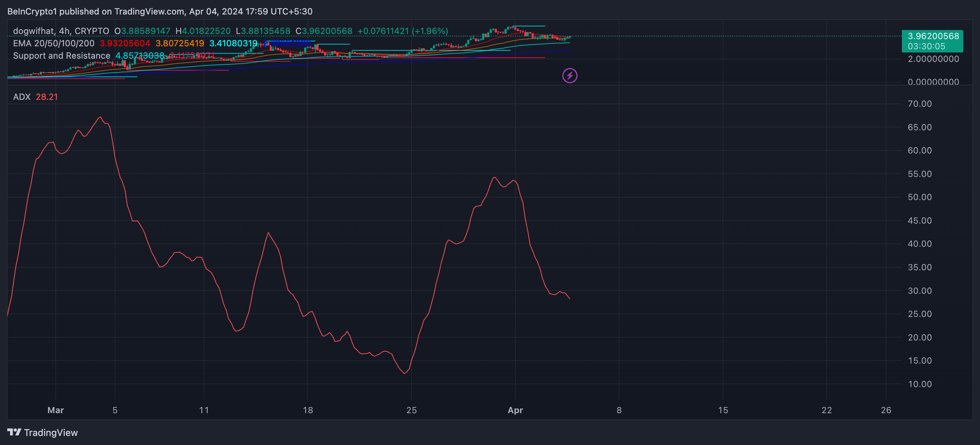Click the ADX indicator label
980x445 pixels.
(x=22, y=97)
